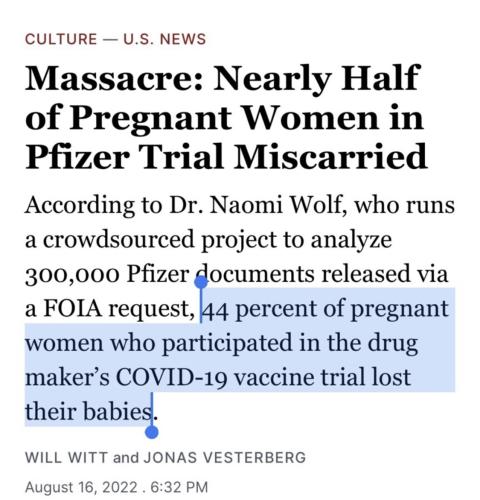Click the text "300,000 Pfizer"
Viewport: 480px width, 500px height.
107,275
